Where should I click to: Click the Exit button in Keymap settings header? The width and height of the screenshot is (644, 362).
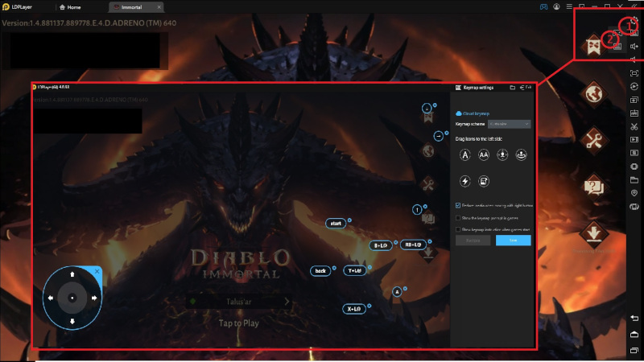pyautogui.click(x=526, y=88)
